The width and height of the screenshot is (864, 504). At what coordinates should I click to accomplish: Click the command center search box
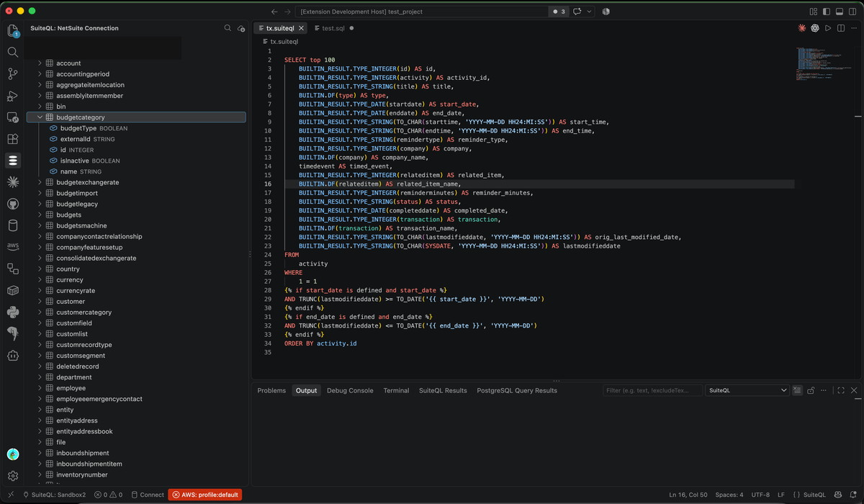[420, 12]
